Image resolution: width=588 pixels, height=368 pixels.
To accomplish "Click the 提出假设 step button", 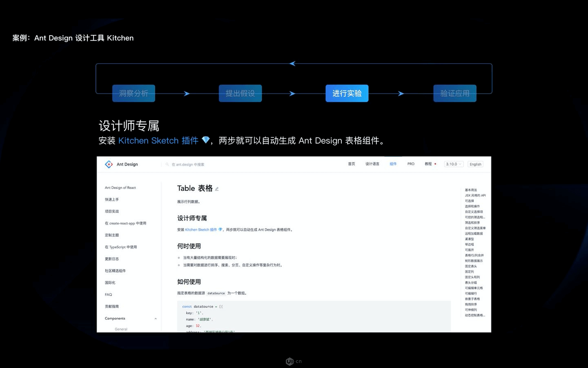I will (x=240, y=93).
